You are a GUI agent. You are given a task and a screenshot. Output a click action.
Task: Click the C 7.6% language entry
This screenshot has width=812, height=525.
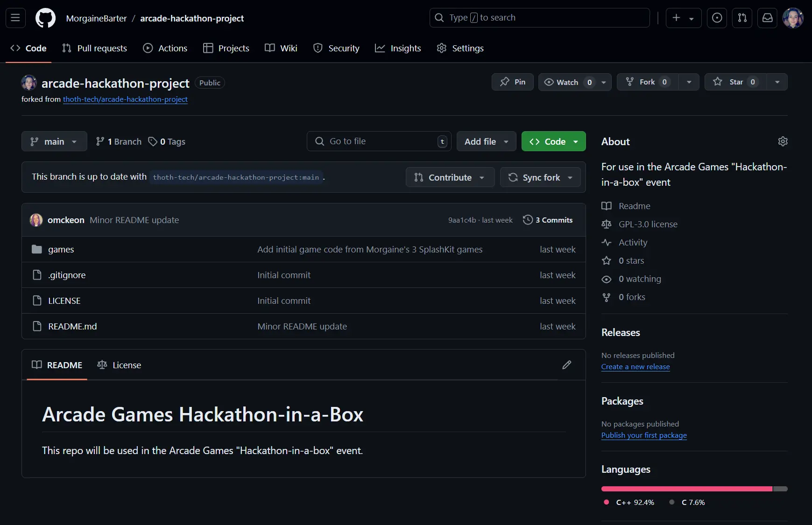pos(687,503)
